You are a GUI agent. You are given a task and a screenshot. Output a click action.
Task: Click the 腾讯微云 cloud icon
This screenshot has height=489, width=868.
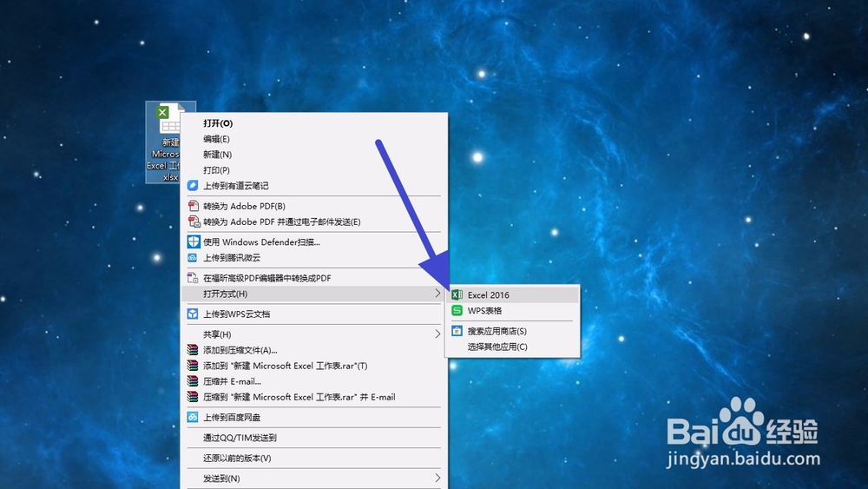[193, 257]
